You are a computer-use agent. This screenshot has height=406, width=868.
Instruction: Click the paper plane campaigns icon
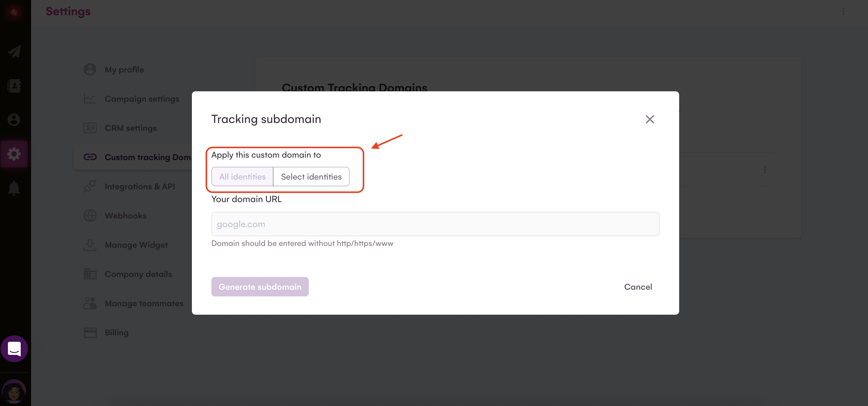click(x=14, y=51)
